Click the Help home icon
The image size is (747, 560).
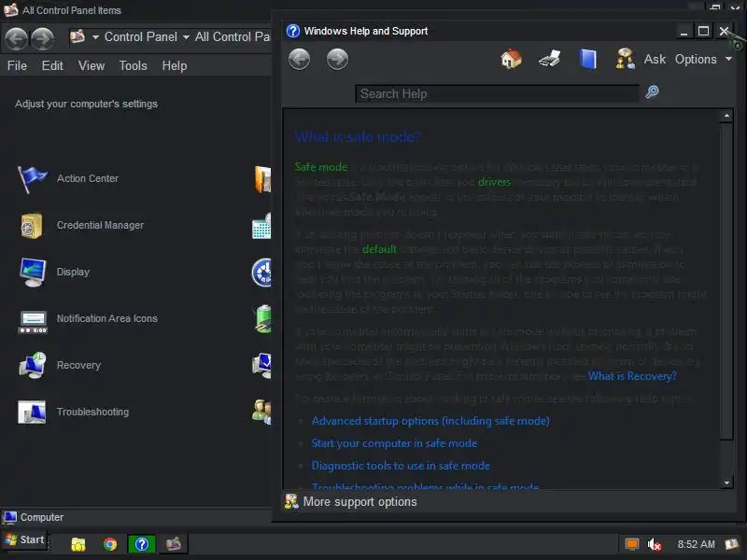click(511, 60)
